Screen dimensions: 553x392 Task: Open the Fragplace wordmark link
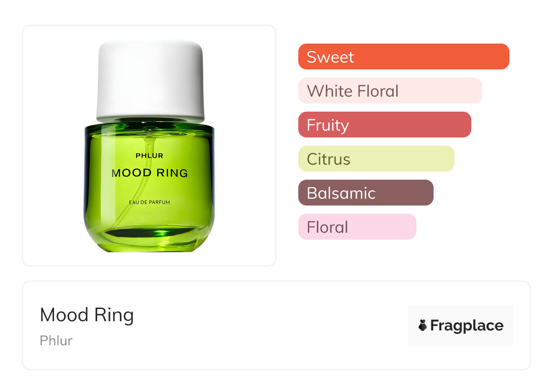(x=467, y=325)
